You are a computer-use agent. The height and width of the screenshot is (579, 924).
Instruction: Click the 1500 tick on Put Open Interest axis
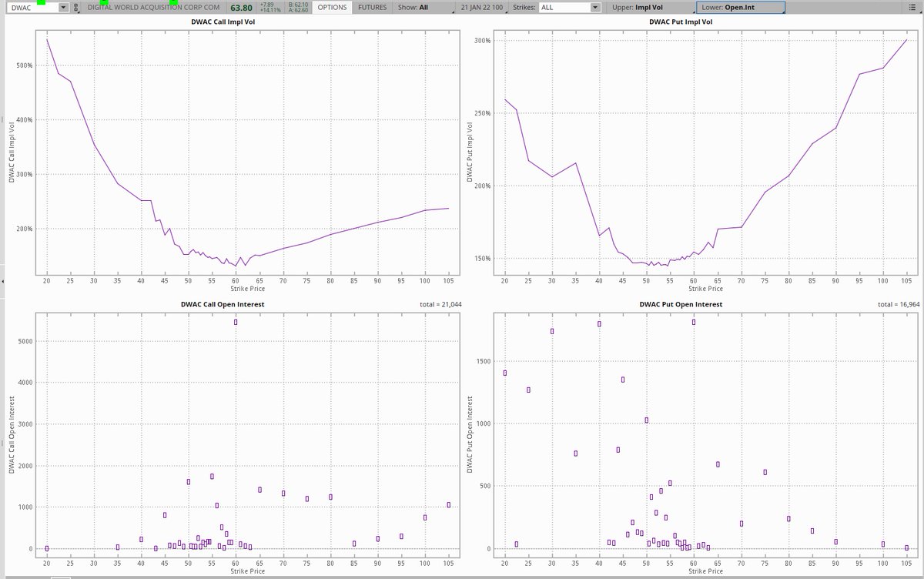coord(483,360)
